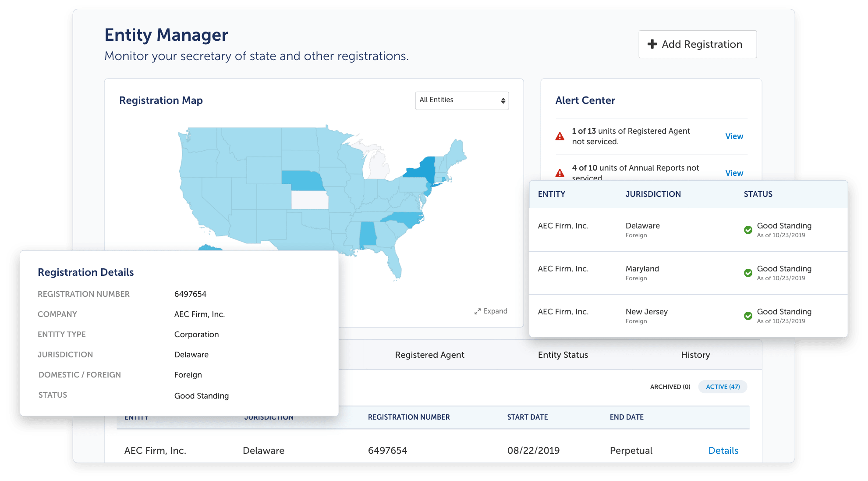The height and width of the screenshot is (481, 868).
Task: Click the Add Registration button
Action: pyautogui.click(x=698, y=44)
